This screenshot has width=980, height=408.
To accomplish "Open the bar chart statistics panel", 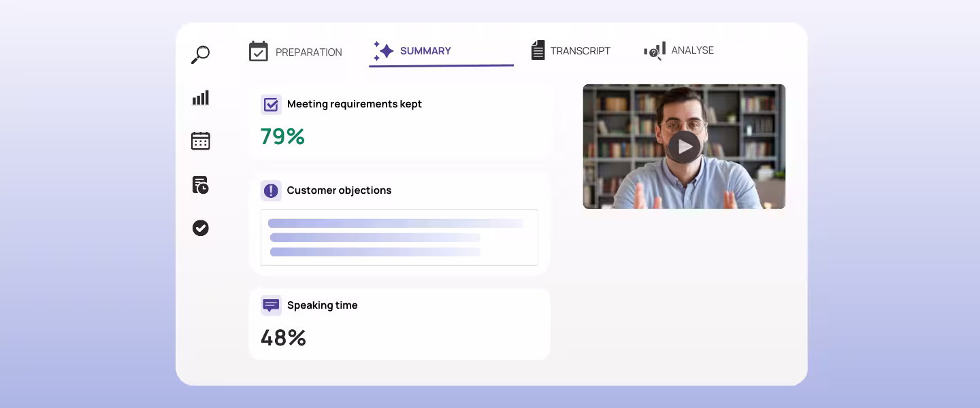I will click(x=200, y=97).
